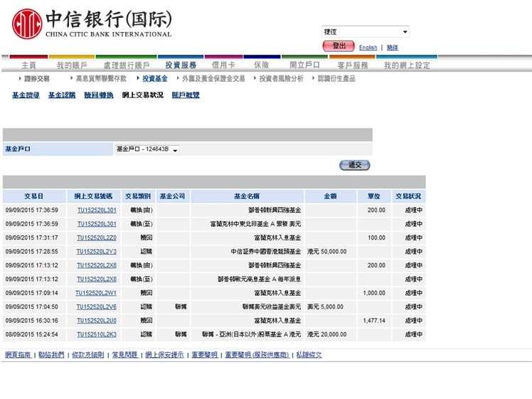Click the 網上交易號碼 column header
The width and height of the screenshot is (532, 399).
pyautogui.click(x=94, y=196)
